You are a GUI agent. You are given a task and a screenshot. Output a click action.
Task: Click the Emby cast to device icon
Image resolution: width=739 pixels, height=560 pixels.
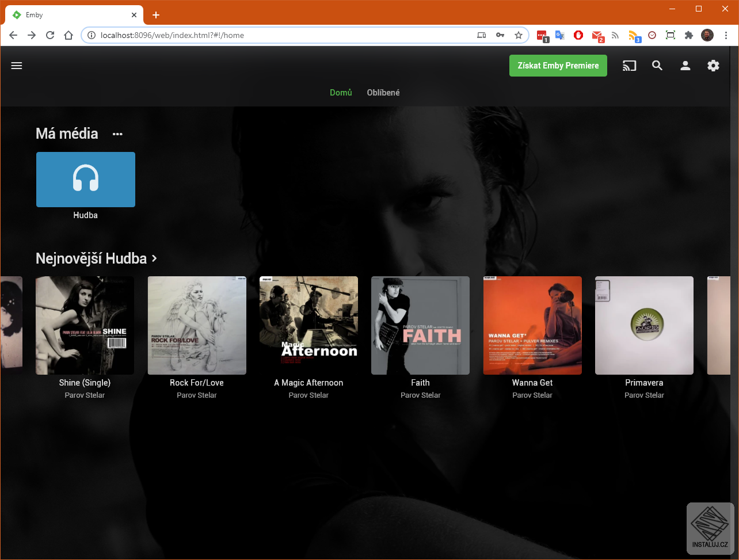click(629, 66)
